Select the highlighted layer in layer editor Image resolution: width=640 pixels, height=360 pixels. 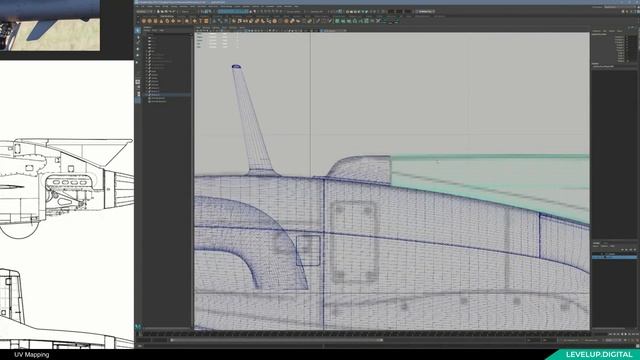coord(614,257)
